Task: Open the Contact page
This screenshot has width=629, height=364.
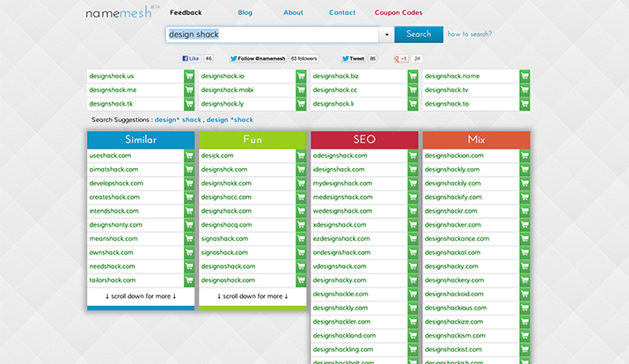Action: [342, 12]
